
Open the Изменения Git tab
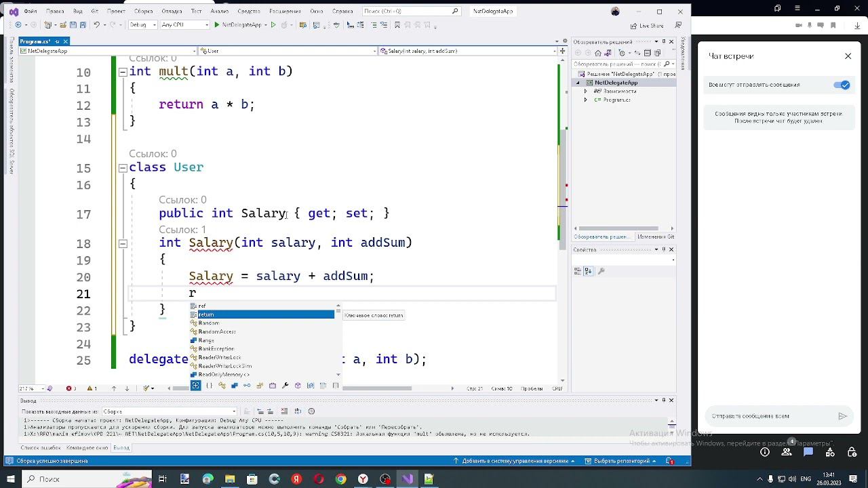click(655, 237)
